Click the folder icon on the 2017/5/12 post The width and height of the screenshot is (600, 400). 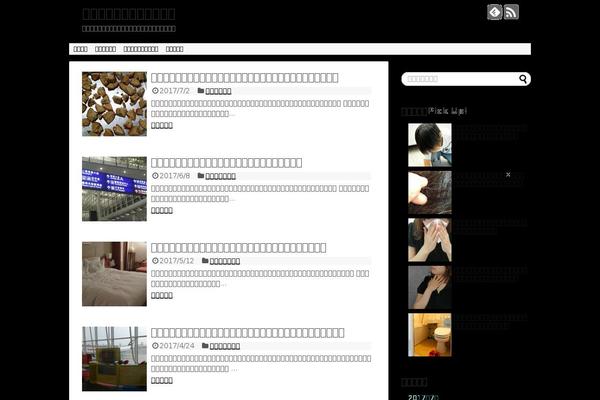tap(205, 261)
